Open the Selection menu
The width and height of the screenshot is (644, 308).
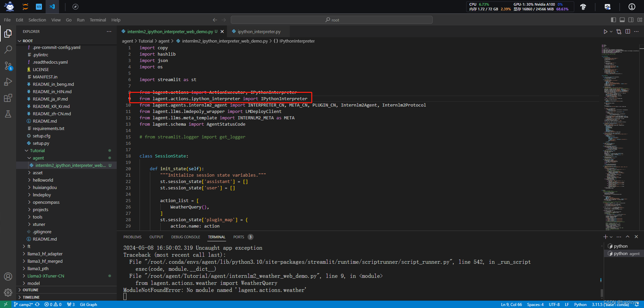(x=37, y=20)
